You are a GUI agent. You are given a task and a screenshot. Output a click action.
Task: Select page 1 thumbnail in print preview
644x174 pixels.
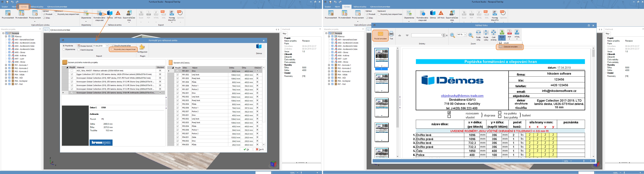381,58
